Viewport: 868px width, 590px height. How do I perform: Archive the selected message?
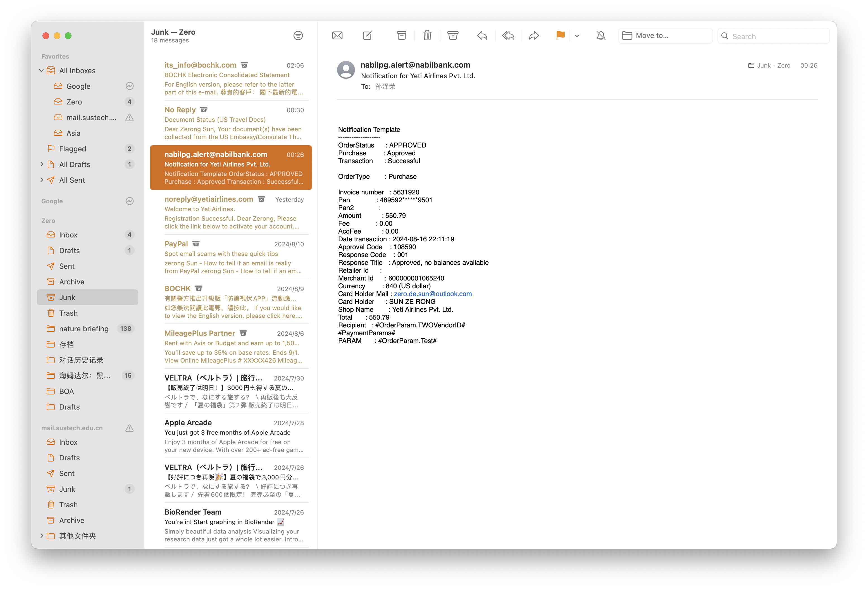click(402, 35)
